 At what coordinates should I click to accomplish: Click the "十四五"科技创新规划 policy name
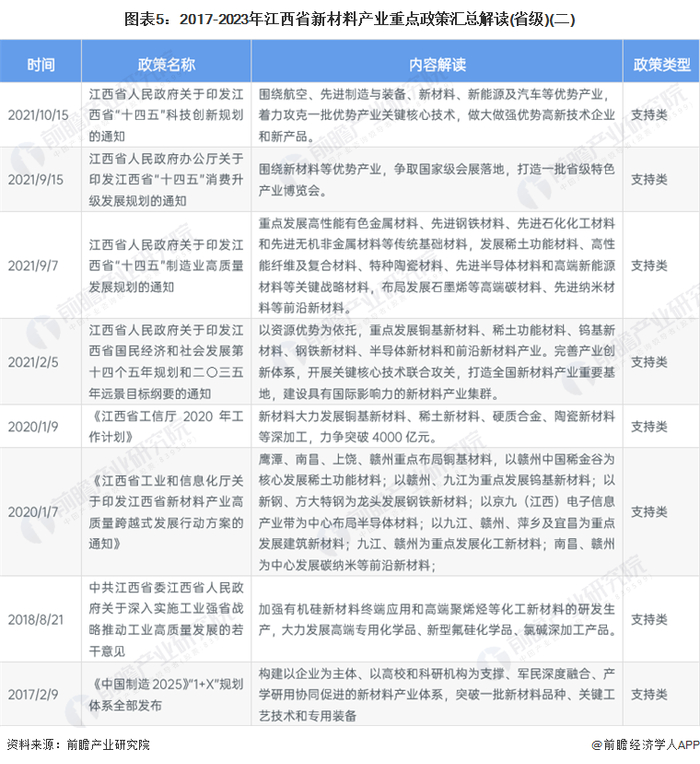point(166,115)
